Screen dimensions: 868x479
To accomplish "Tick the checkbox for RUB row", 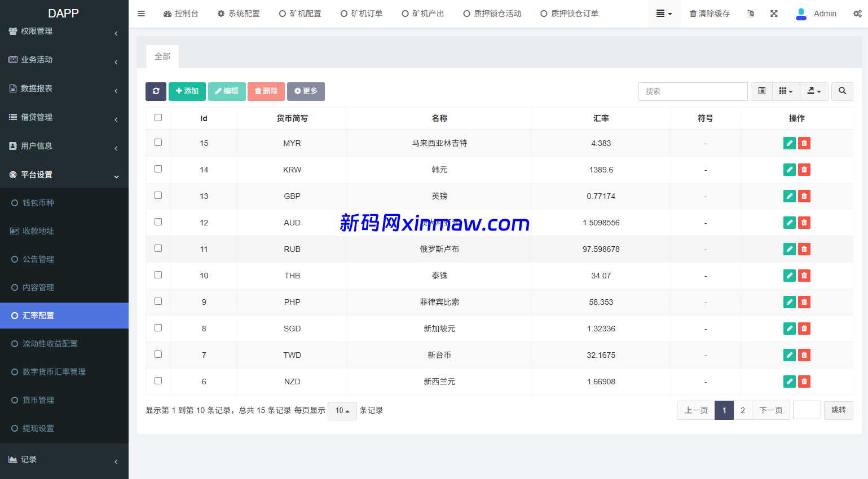I will (x=158, y=249).
